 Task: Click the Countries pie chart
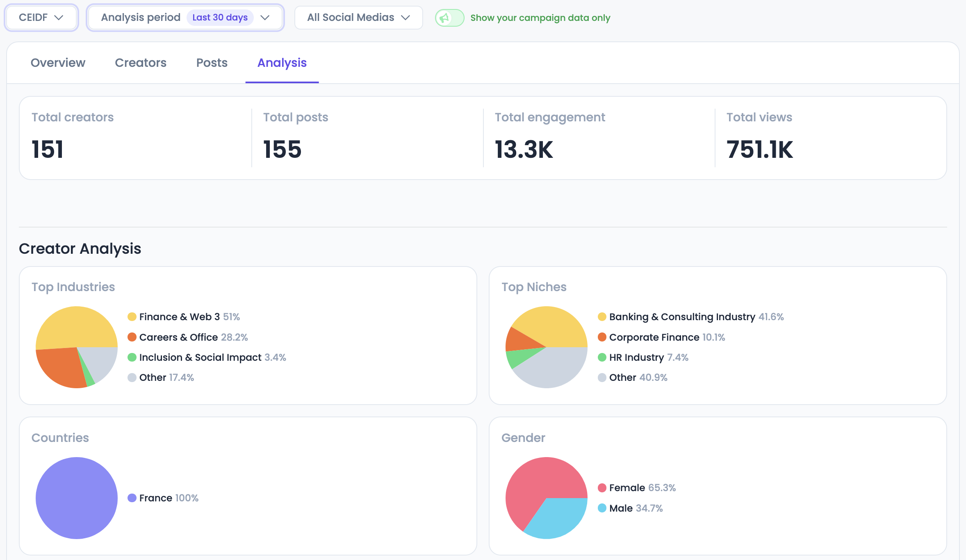[x=77, y=498]
